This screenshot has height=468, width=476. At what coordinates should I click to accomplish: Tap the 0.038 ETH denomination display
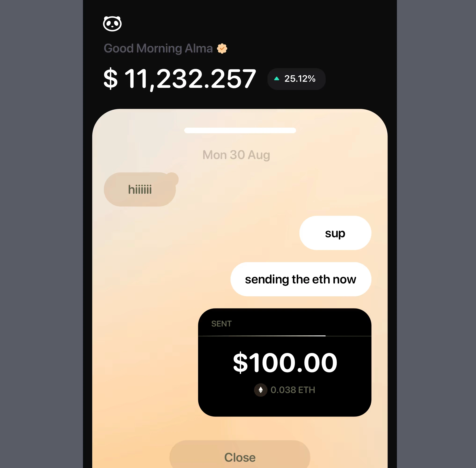click(286, 390)
